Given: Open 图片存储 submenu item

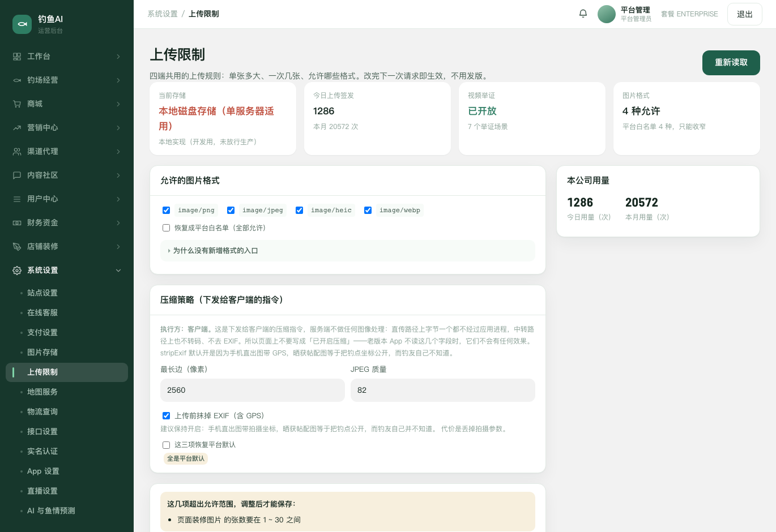Looking at the screenshot, I should click(67, 353).
